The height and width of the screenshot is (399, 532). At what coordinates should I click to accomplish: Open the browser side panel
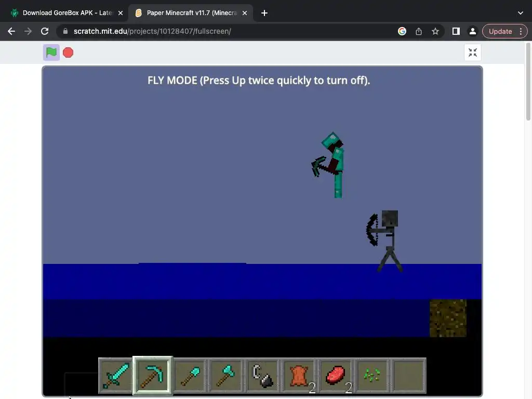[456, 31]
